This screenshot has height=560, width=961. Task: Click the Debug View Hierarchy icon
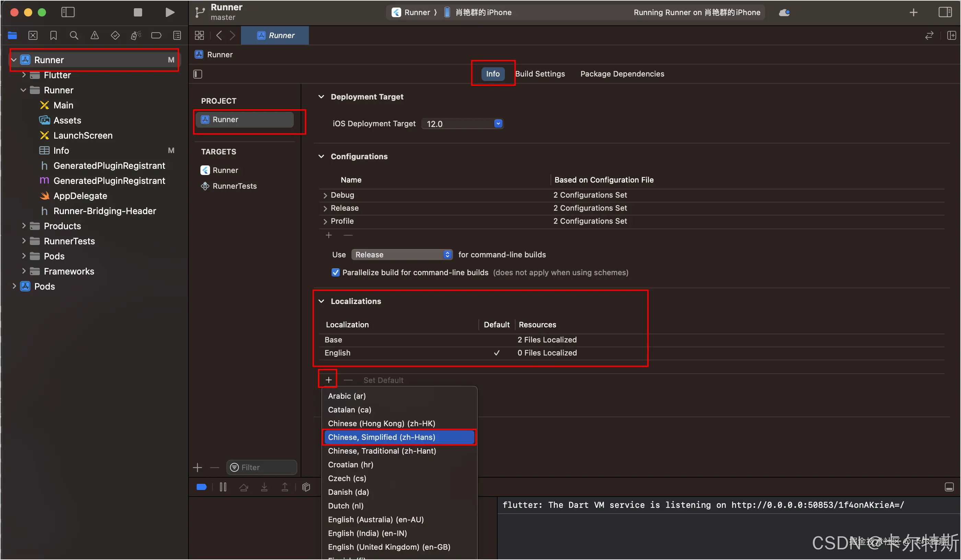(306, 487)
